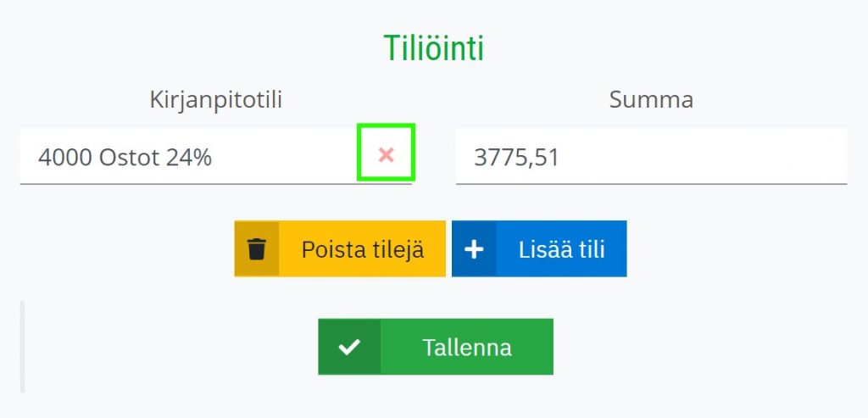Click the grey vertical bar beside Tallenna
This screenshot has height=418, width=868.
point(22,347)
